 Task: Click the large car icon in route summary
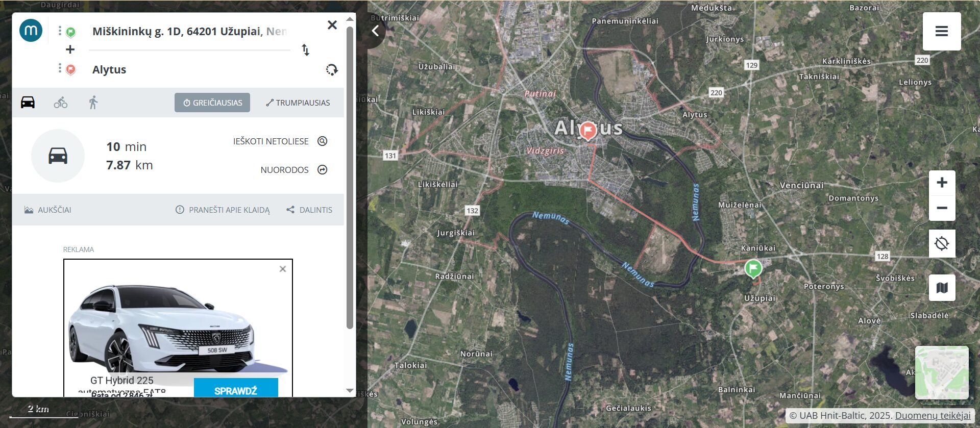tap(58, 156)
